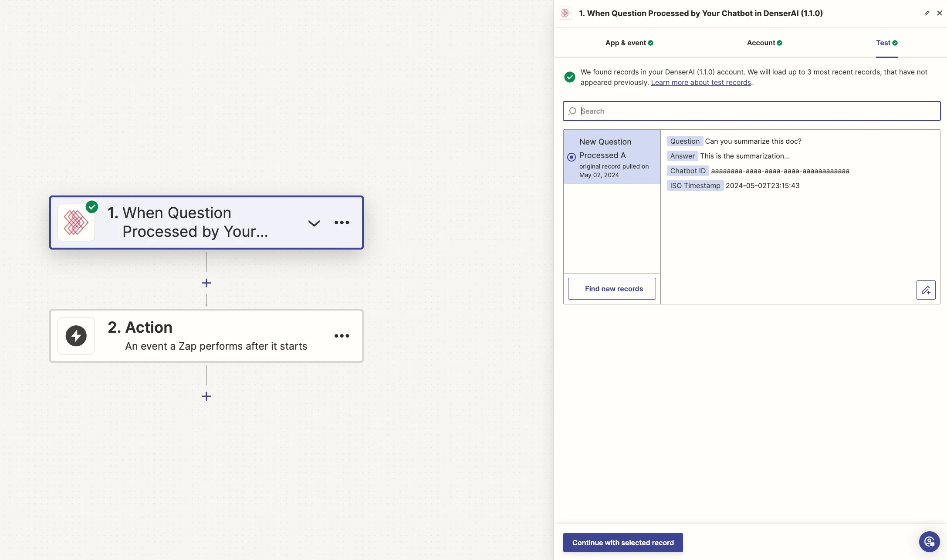Click pencil rename icon in panel header
Viewport: 947px width, 560px height.
927,13
